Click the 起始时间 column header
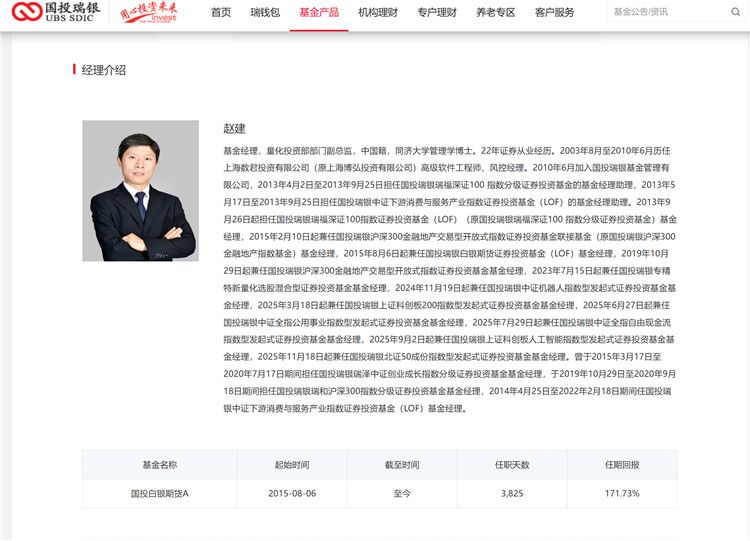Viewport: 750px width, 541px height. pos(291,465)
